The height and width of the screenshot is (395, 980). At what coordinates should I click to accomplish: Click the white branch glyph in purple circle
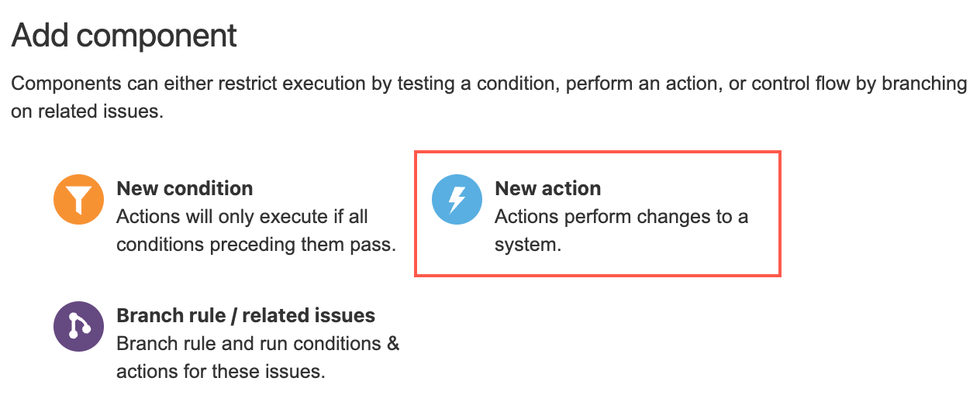point(78,326)
